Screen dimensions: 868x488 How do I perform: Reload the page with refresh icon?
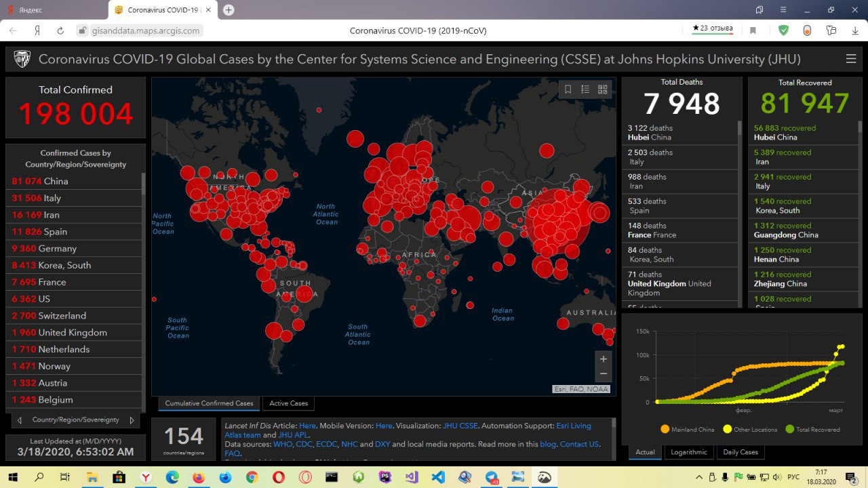tap(60, 30)
